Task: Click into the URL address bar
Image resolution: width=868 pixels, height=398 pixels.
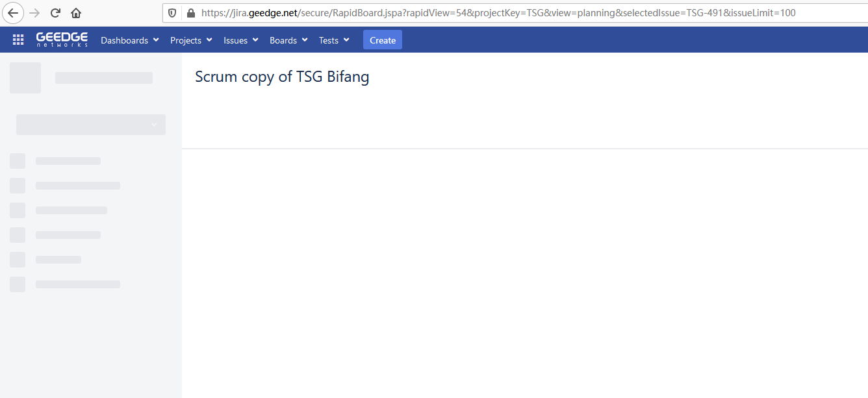Action: [494, 13]
